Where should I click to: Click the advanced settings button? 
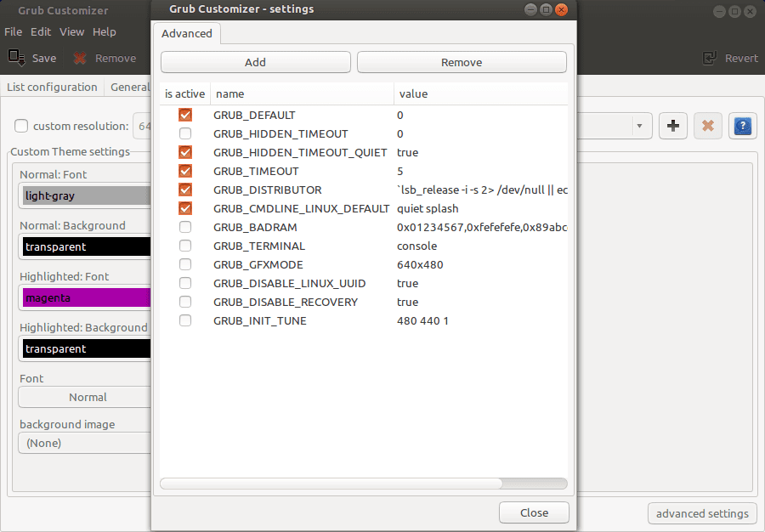702,513
